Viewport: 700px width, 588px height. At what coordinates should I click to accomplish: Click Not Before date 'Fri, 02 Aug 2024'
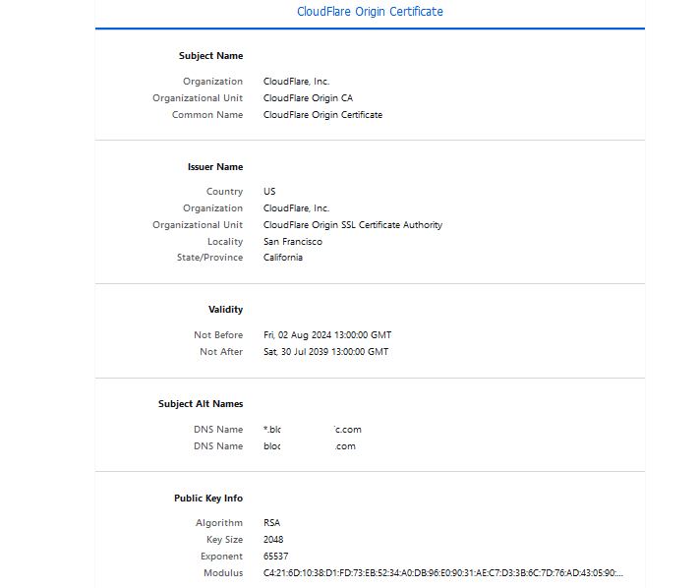coord(297,335)
